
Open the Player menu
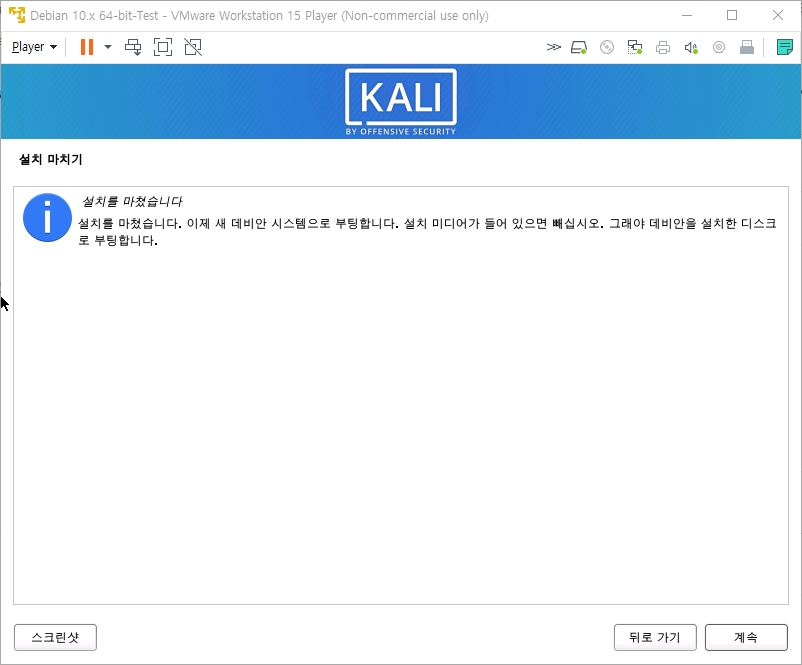(34, 47)
